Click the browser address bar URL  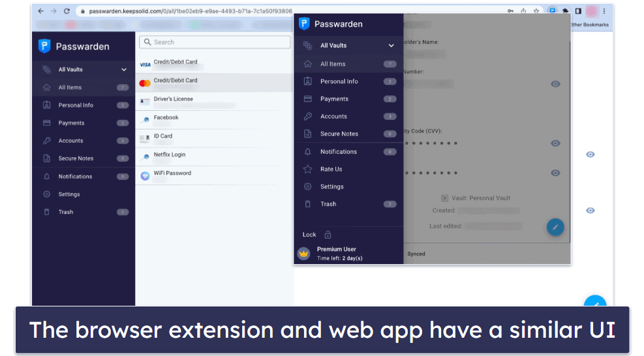[x=191, y=12]
